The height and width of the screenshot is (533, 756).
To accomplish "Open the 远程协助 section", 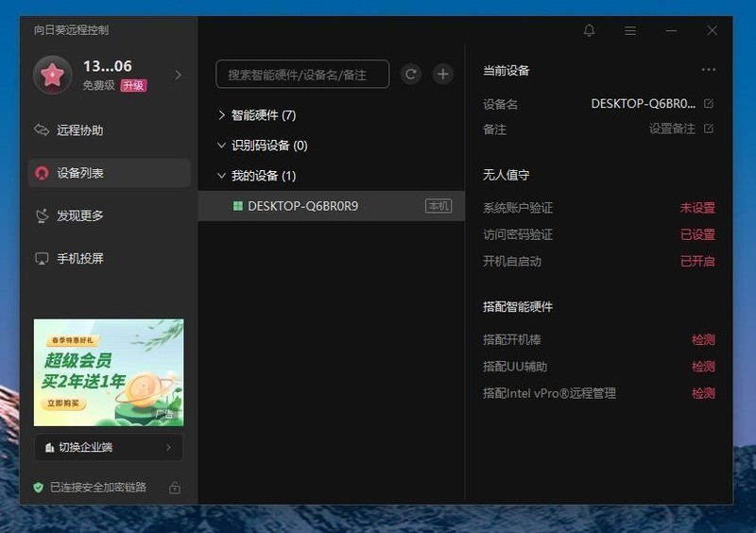I will 109,130.
